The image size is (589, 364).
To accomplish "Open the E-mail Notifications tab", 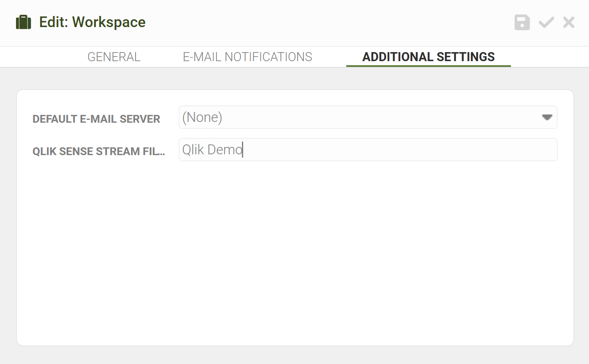I will point(247,57).
